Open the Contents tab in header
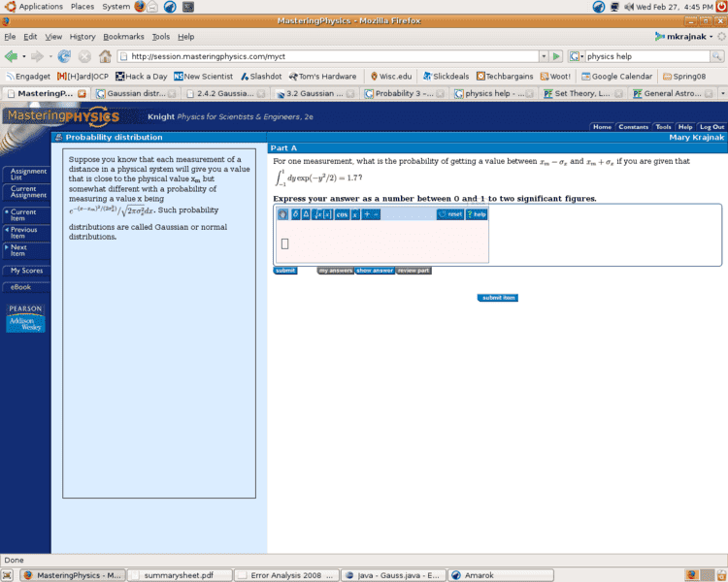Image resolution: width=728 pixels, height=582 pixels. click(x=633, y=127)
